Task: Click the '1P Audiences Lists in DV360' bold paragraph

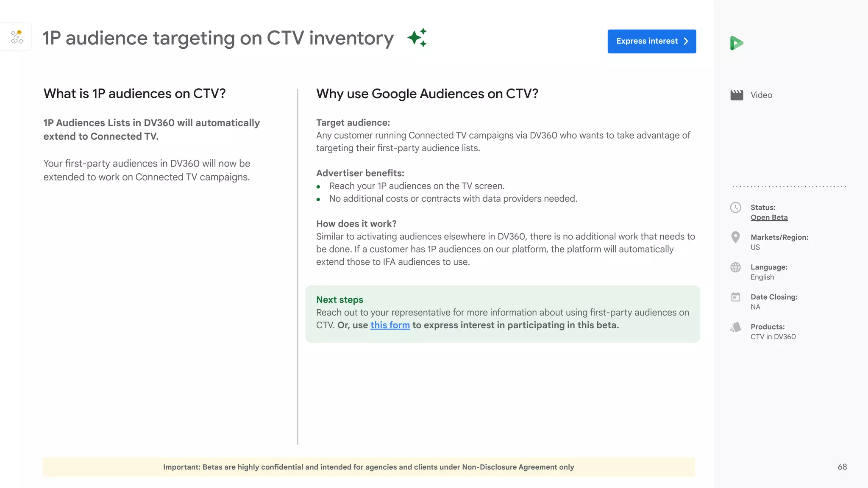Action: click(x=151, y=130)
